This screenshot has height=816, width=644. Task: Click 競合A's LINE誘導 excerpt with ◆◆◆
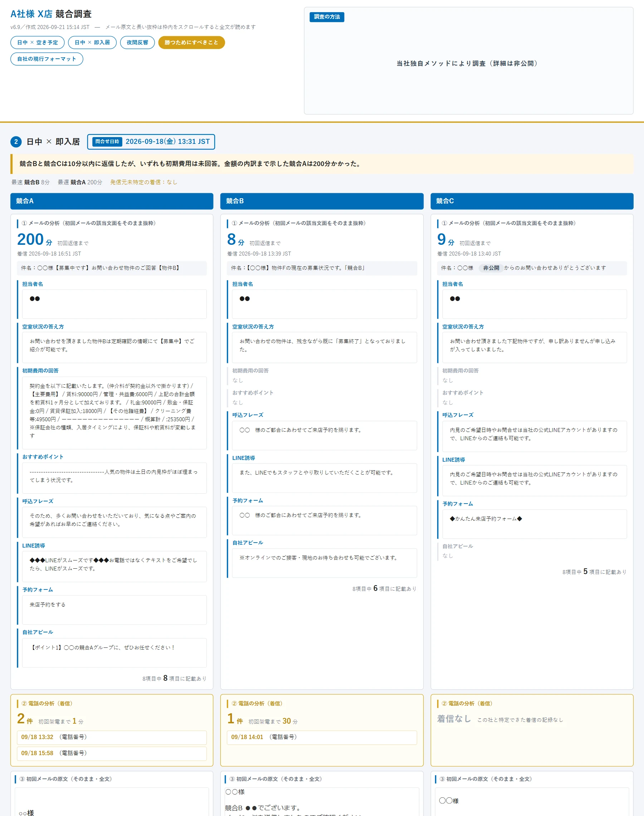point(114,567)
